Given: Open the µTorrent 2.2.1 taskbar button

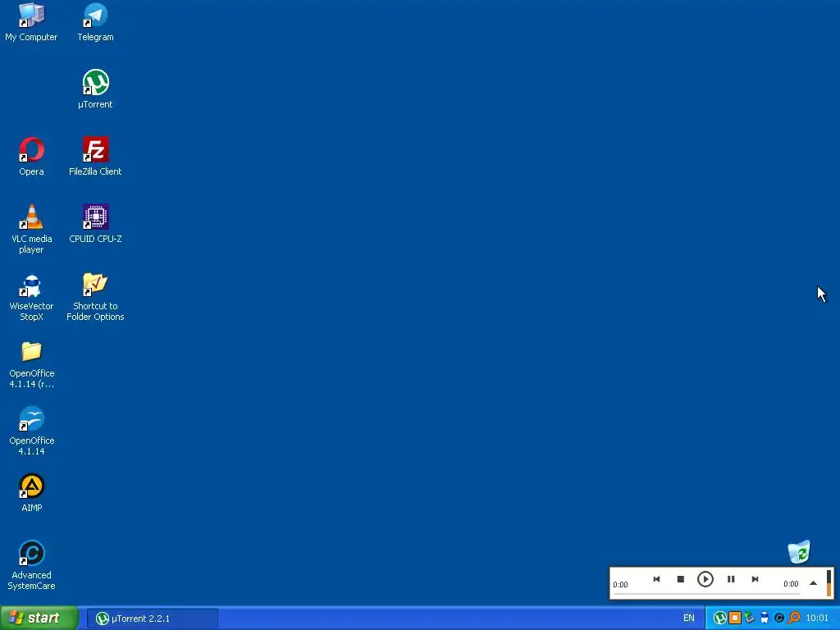Looking at the screenshot, I should click(152, 619).
